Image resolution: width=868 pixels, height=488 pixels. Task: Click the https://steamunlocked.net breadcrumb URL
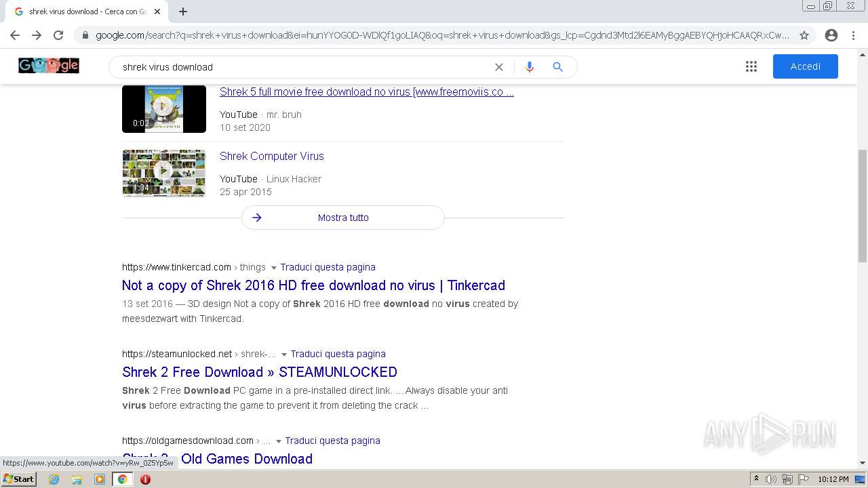click(177, 354)
